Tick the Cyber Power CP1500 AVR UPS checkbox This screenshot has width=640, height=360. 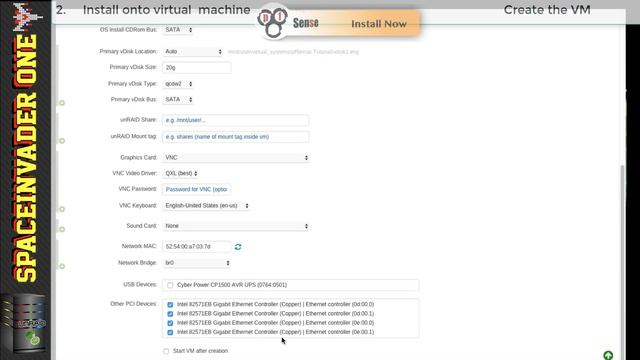pos(170,285)
